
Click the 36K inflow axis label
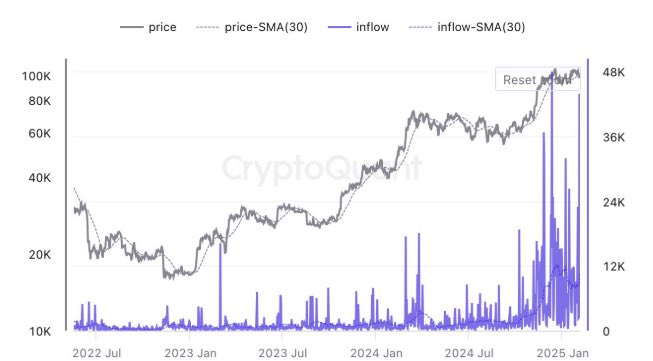pyautogui.click(x=613, y=137)
